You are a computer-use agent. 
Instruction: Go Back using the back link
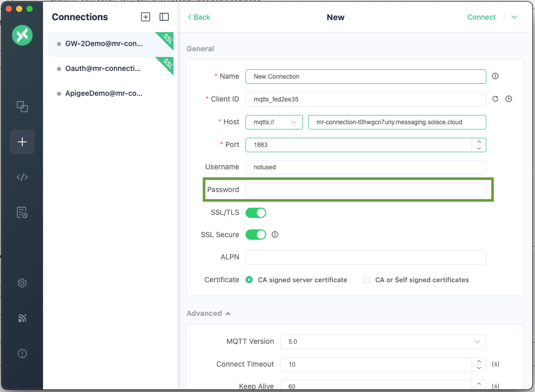[x=198, y=17]
